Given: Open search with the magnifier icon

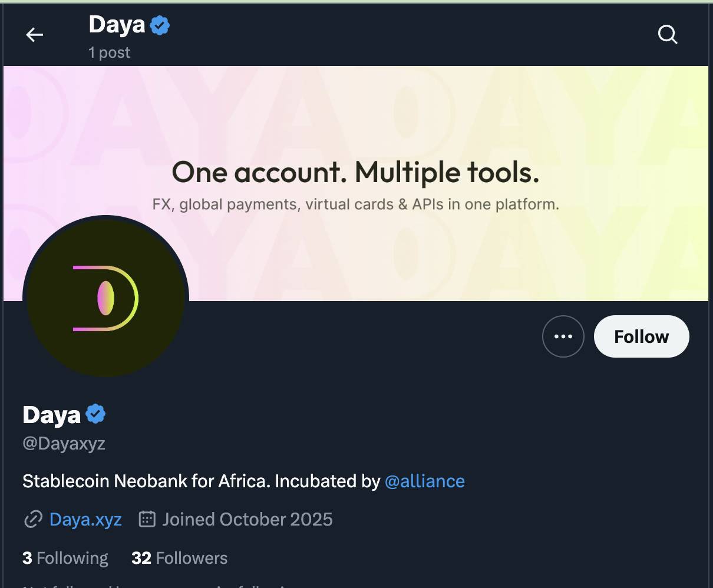Looking at the screenshot, I should [x=668, y=35].
